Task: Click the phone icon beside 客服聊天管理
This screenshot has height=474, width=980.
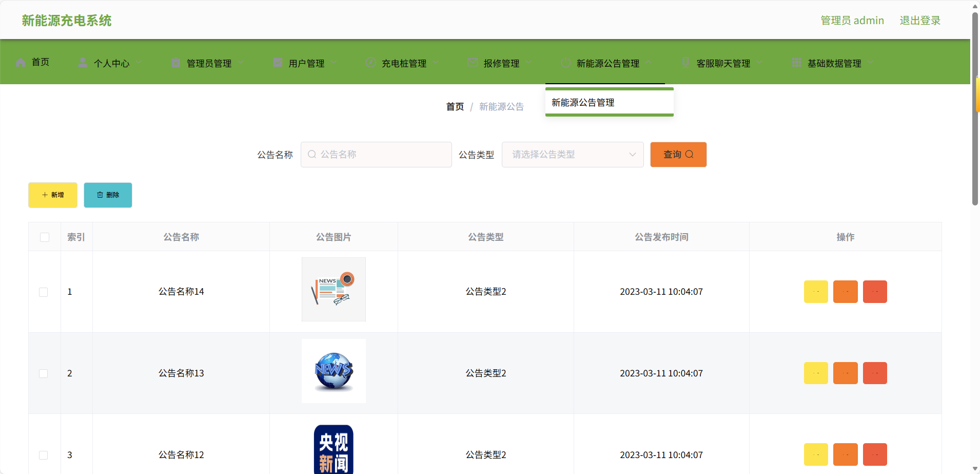Action: click(685, 63)
